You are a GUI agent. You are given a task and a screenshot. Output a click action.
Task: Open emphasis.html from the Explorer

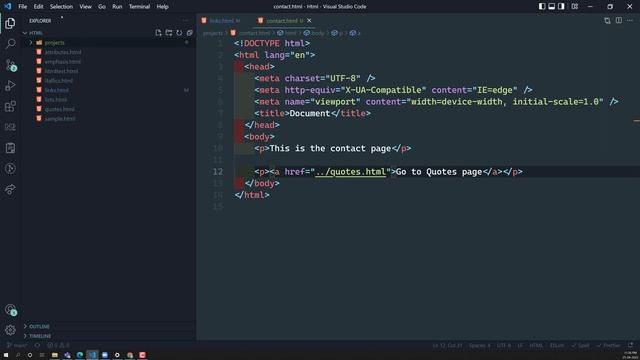[x=62, y=62]
